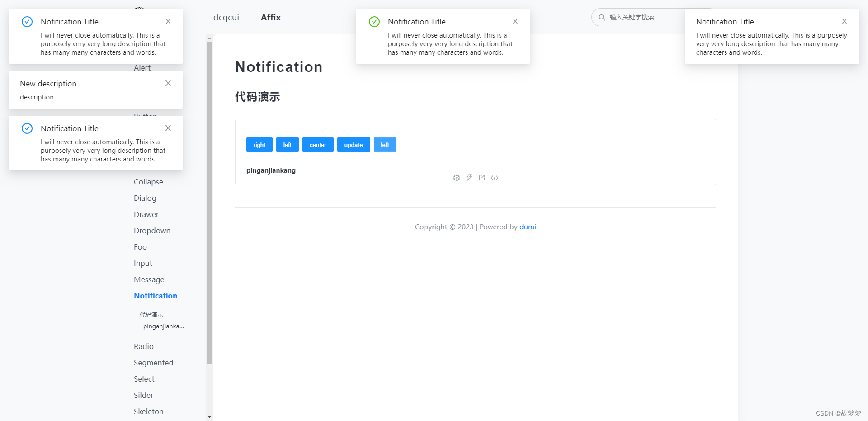
Task: Open Foo in sidebar
Action: 140,247
